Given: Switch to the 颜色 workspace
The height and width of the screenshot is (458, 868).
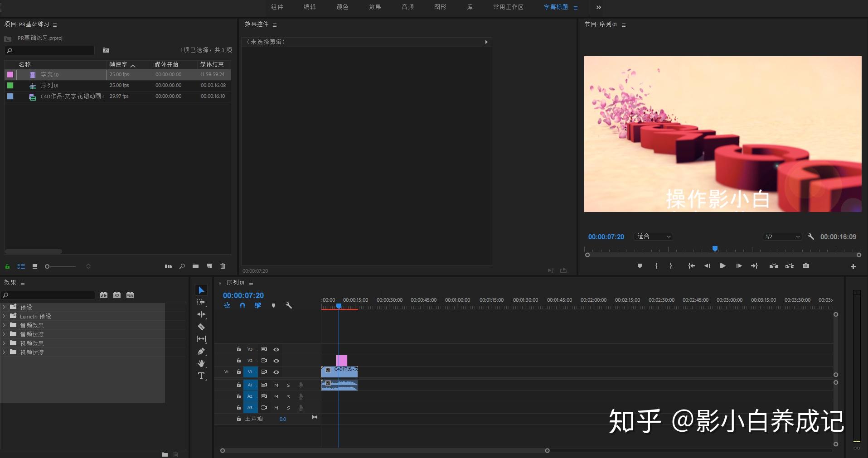Looking at the screenshot, I should [x=342, y=7].
